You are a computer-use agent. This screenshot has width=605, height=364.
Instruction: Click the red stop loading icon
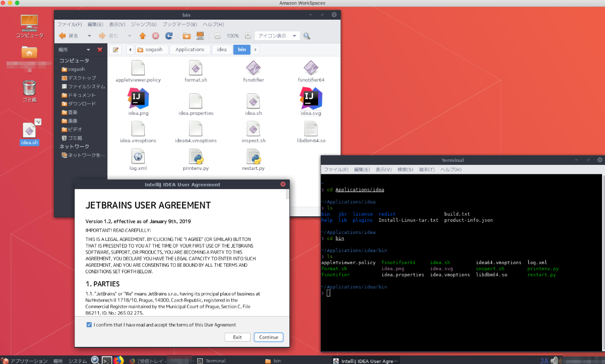click(156, 36)
